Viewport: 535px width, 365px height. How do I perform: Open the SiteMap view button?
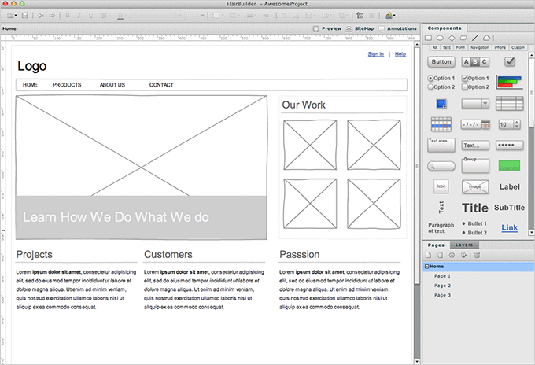(360, 29)
